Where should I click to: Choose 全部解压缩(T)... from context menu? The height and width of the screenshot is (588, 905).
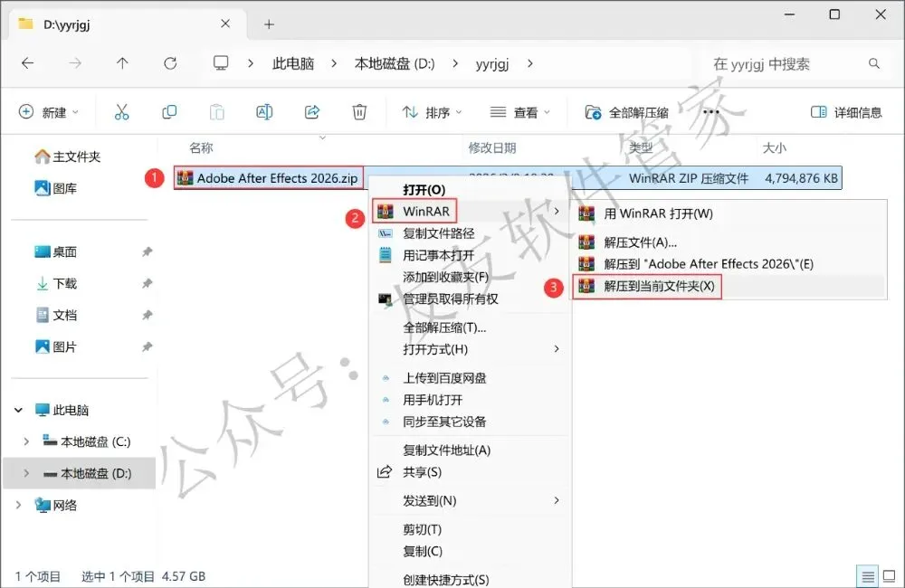coord(444,327)
